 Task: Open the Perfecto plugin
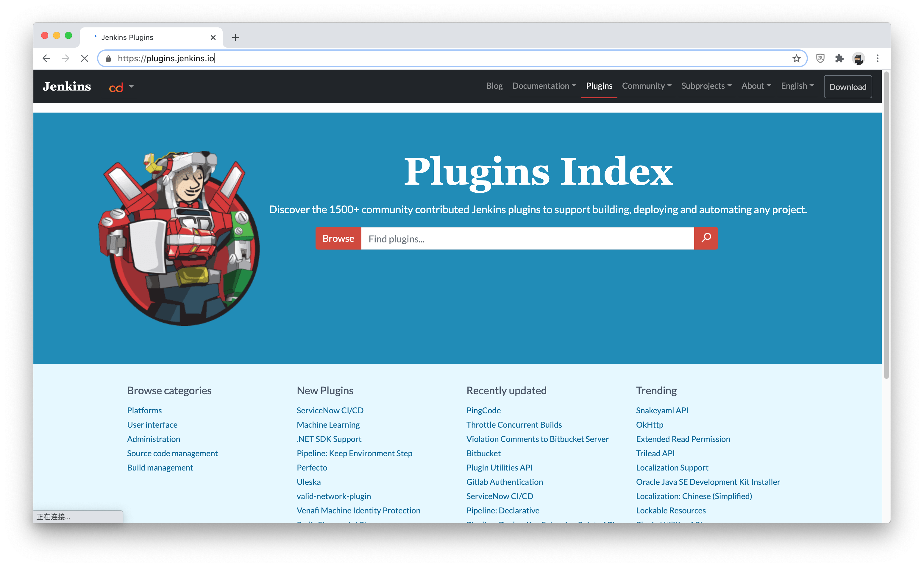(312, 467)
